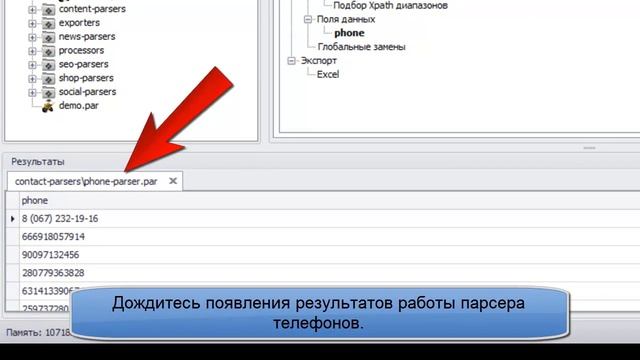Select the 90097132456 result cell
640x360 pixels.
pos(51,255)
